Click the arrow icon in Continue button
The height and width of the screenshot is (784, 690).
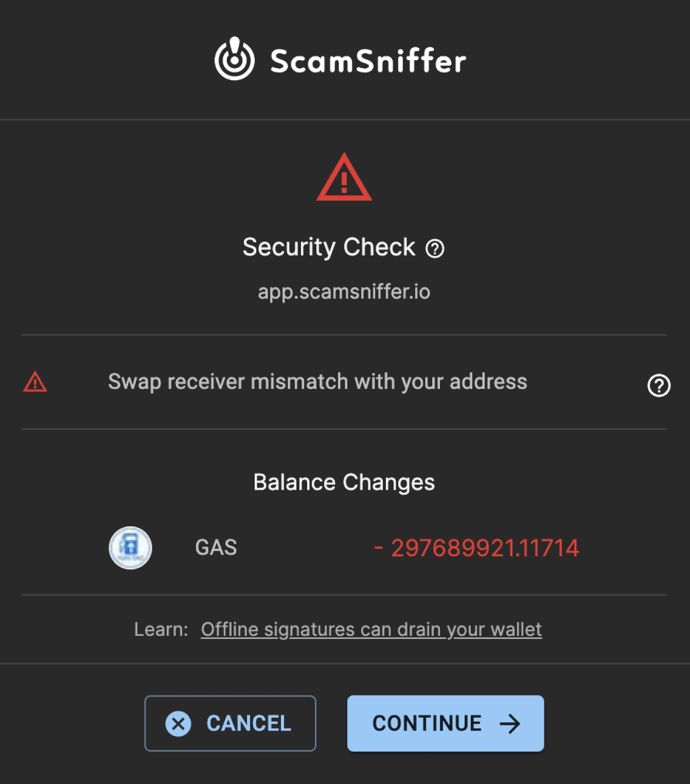click(x=510, y=724)
